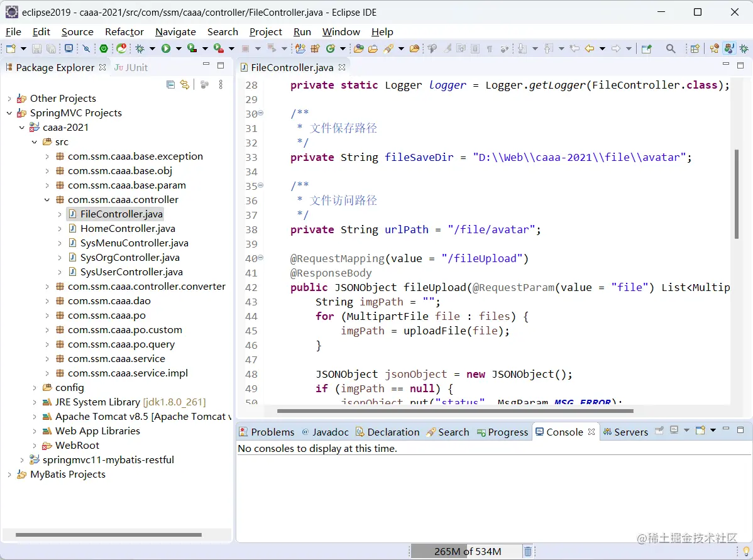The image size is (753, 560).
Task: Select SysUserController.java in the tree
Action: tap(131, 272)
